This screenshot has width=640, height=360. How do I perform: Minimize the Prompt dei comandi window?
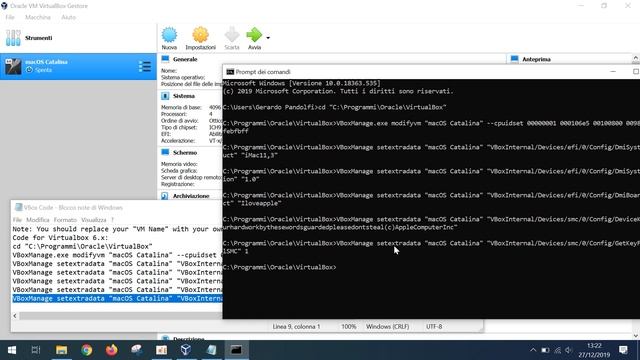tap(613, 71)
